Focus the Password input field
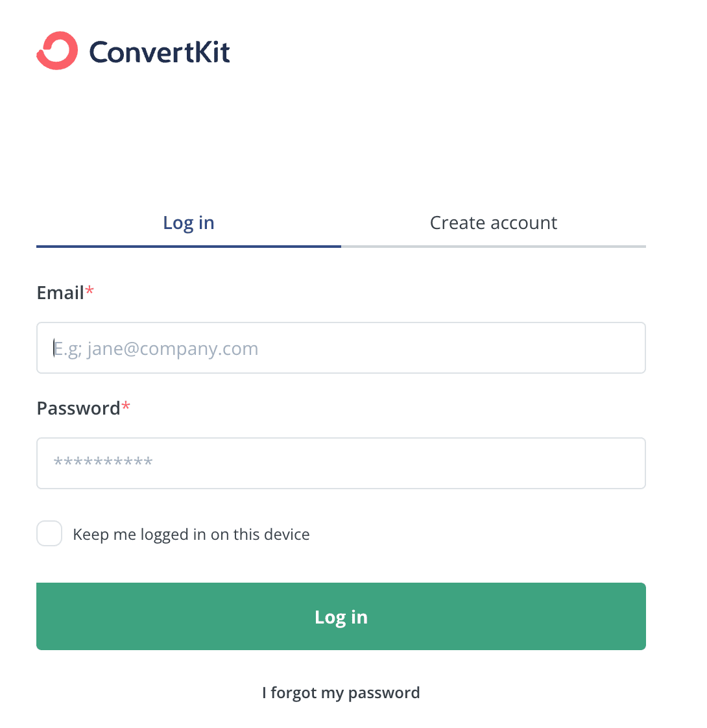 (341, 463)
